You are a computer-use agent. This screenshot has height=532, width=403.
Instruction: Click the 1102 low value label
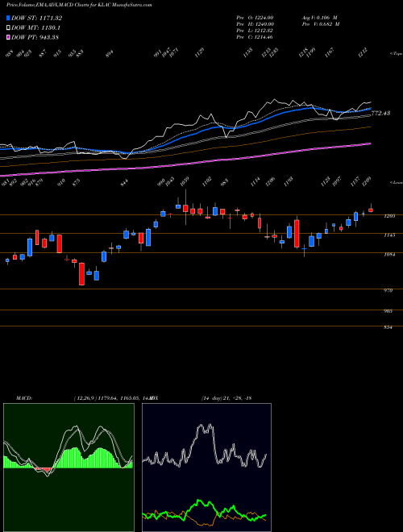(x=207, y=181)
